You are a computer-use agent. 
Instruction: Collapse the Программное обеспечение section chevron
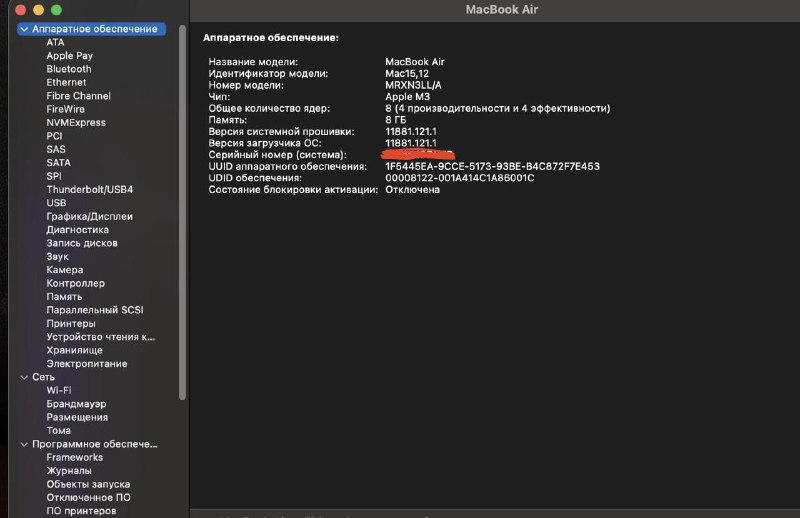24,445
